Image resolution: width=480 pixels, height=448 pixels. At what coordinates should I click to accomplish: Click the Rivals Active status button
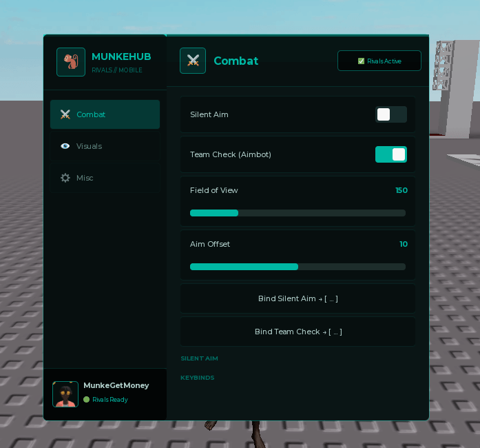click(379, 61)
